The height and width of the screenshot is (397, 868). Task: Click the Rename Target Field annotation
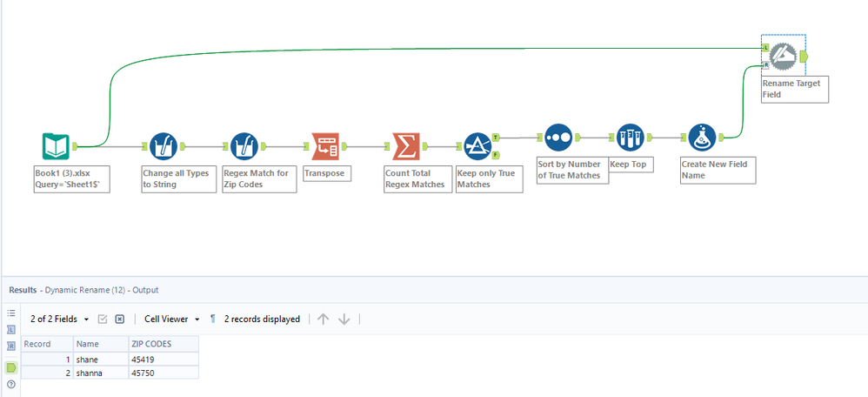click(795, 89)
